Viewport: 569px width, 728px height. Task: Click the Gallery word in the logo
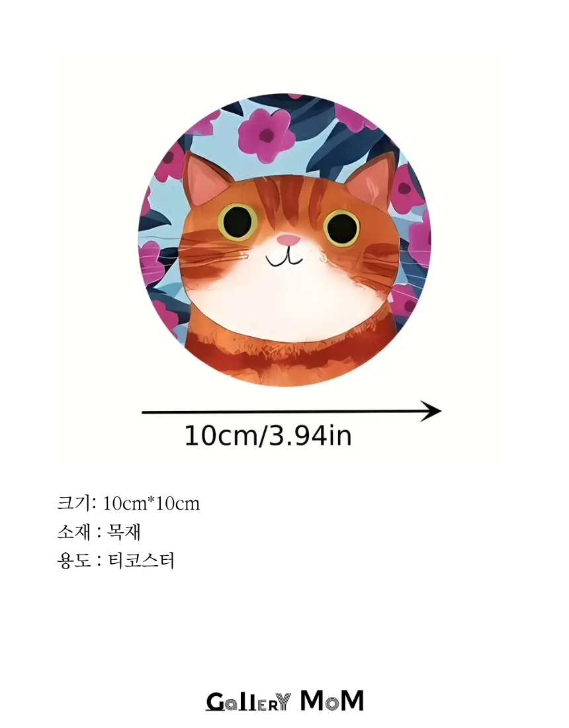(x=248, y=702)
